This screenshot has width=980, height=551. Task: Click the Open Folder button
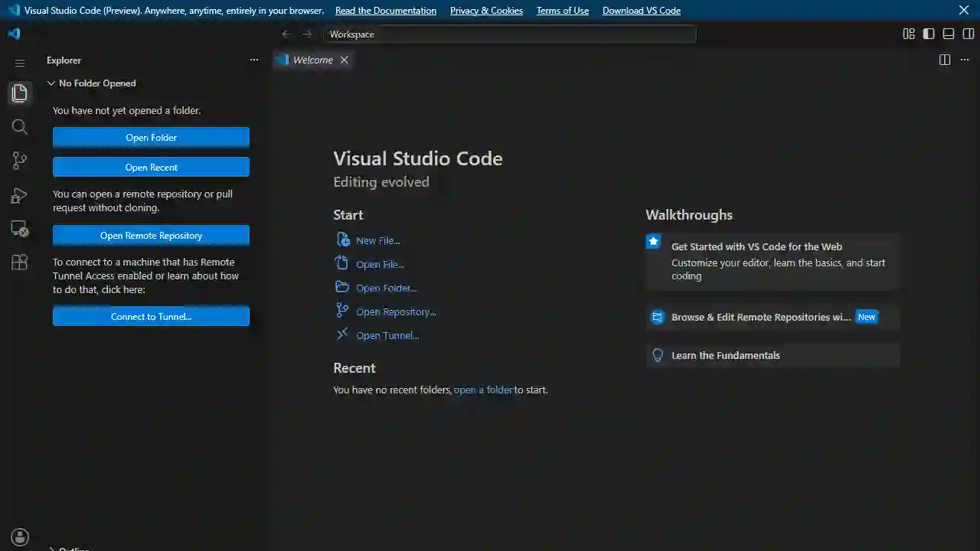(151, 138)
